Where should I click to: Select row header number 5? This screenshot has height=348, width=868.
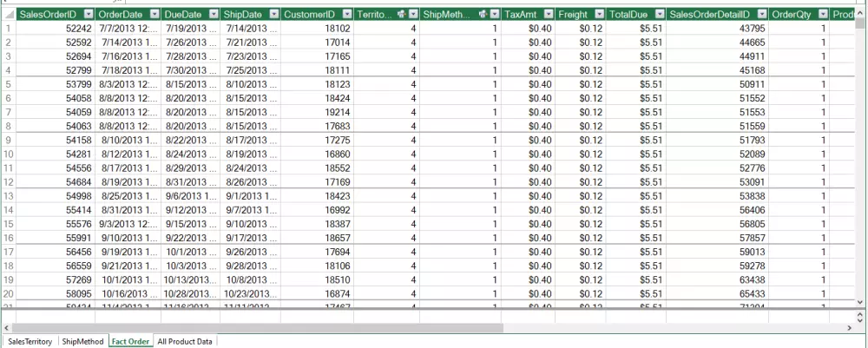point(9,84)
